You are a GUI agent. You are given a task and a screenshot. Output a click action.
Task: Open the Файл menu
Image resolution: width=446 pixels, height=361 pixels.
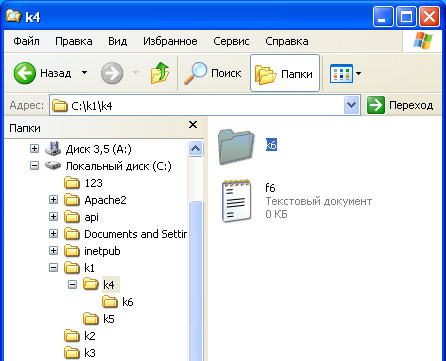(x=26, y=41)
